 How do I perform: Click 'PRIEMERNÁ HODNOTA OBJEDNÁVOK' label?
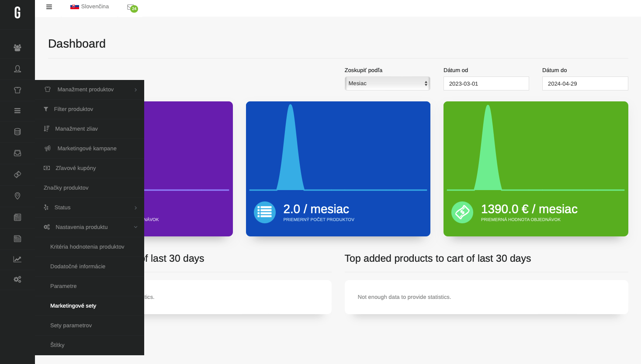(521, 220)
